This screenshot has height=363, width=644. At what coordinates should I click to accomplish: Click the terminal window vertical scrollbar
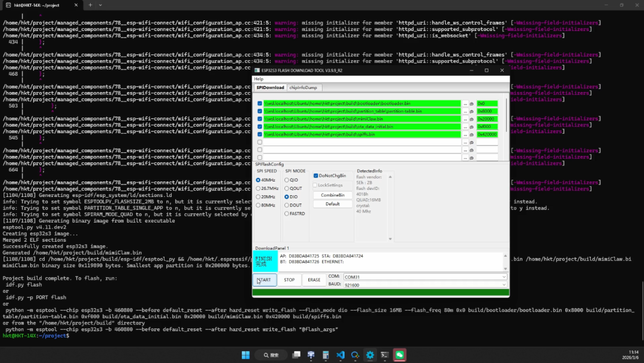[642, 310]
